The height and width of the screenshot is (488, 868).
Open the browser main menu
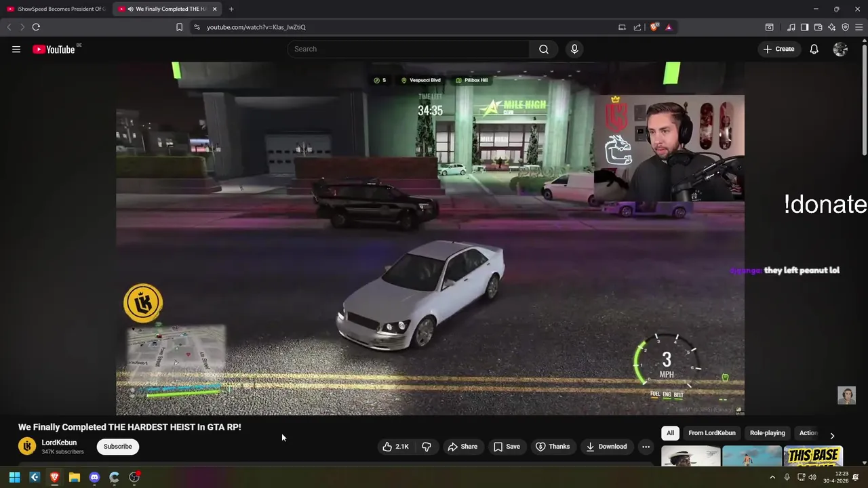coord(859,27)
